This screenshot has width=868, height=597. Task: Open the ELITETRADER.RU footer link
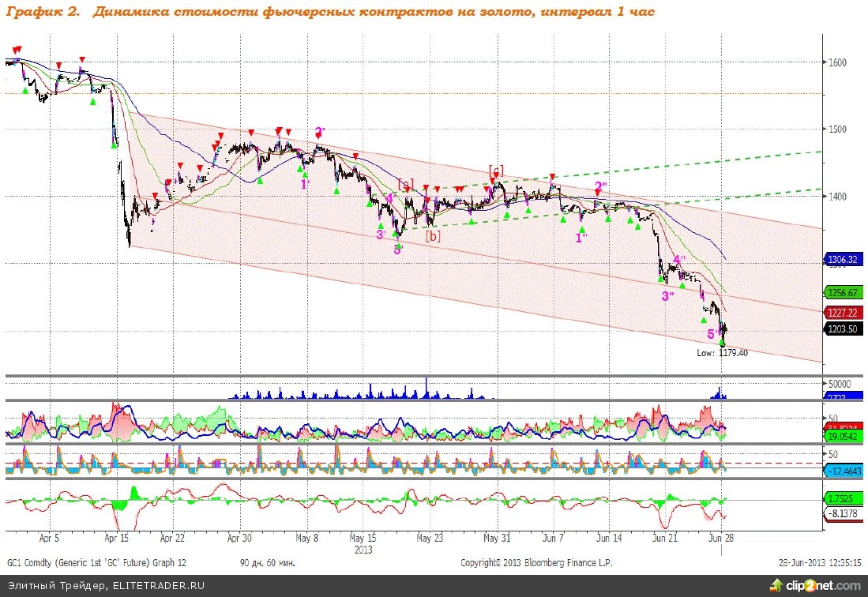pos(156,586)
